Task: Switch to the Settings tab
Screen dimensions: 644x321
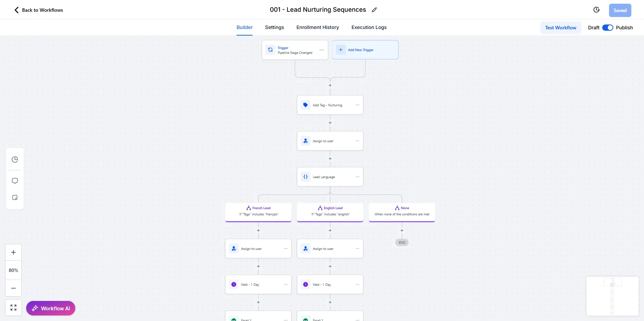Action: pyautogui.click(x=274, y=27)
